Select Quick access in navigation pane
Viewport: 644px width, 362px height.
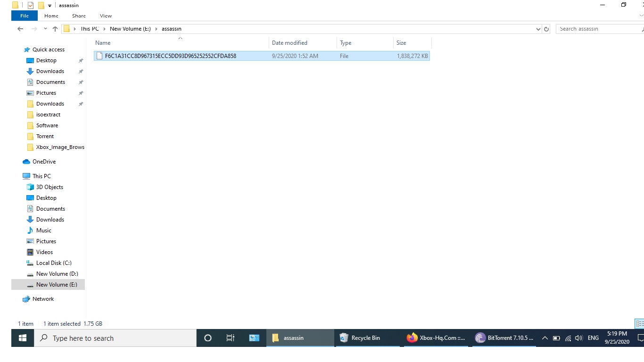48,49
